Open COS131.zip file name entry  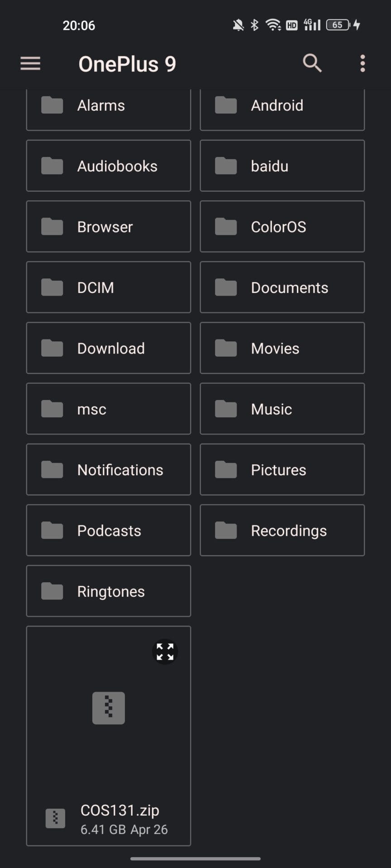[x=120, y=811]
